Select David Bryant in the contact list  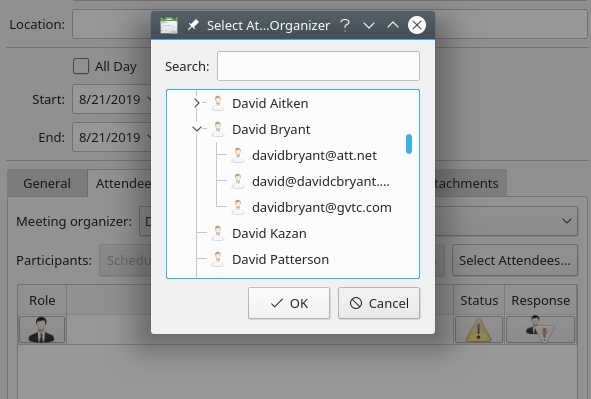click(271, 129)
